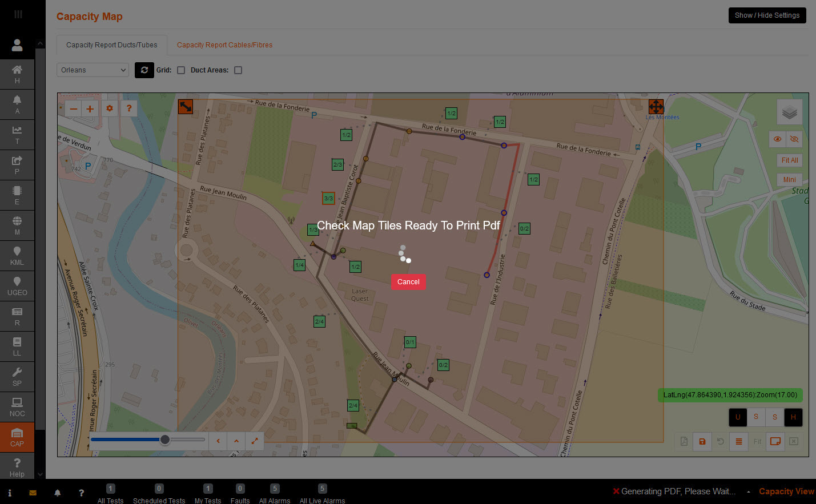Image resolution: width=816 pixels, height=504 pixels.
Task: Click the map opacity slider handle
Action: (x=165, y=440)
